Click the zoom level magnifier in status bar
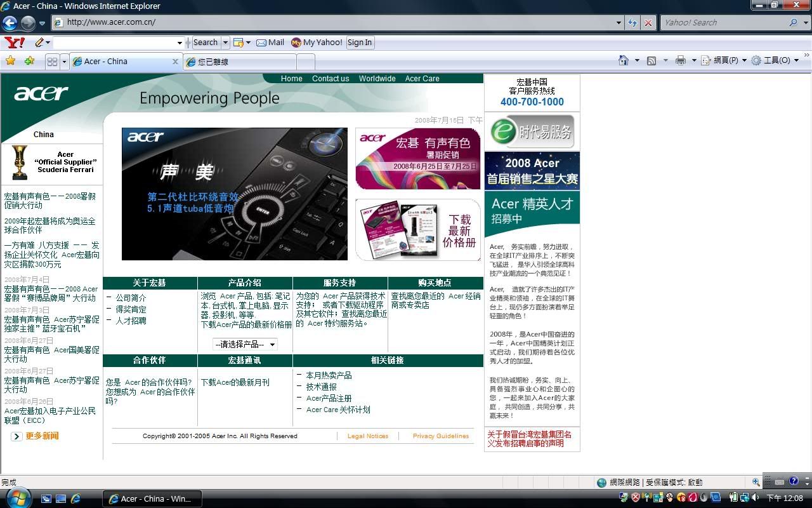812x508 pixels. click(756, 482)
